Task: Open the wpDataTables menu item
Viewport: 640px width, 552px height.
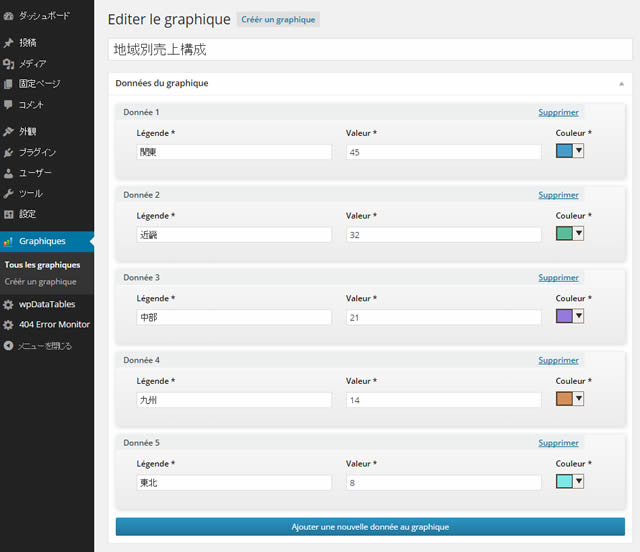Action: [x=47, y=305]
